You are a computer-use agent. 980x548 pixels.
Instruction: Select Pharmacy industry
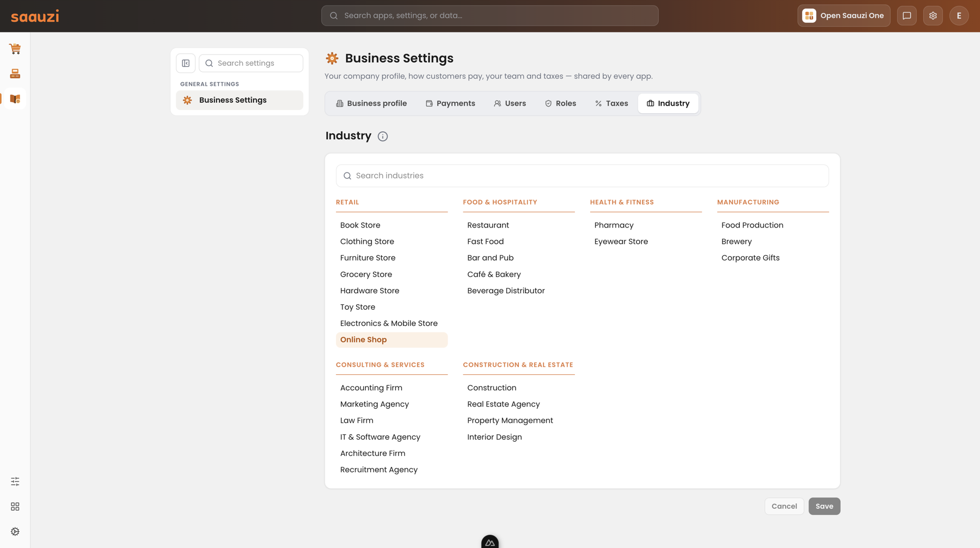(x=646, y=225)
